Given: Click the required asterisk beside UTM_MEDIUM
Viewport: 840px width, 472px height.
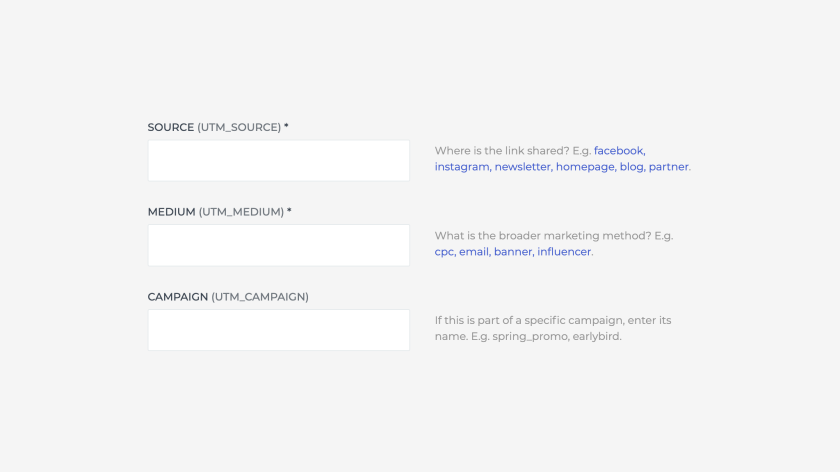Looking at the screenshot, I should [x=290, y=211].
